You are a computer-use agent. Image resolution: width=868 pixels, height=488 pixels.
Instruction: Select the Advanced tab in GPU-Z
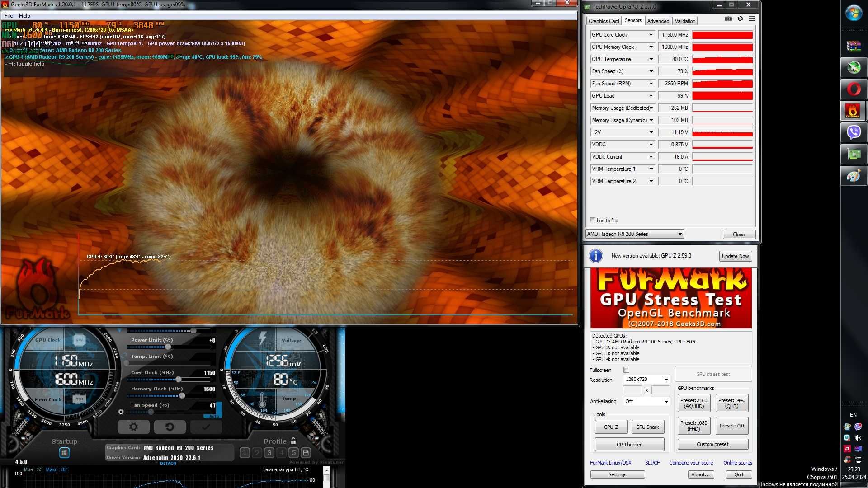tap(658, 21)
